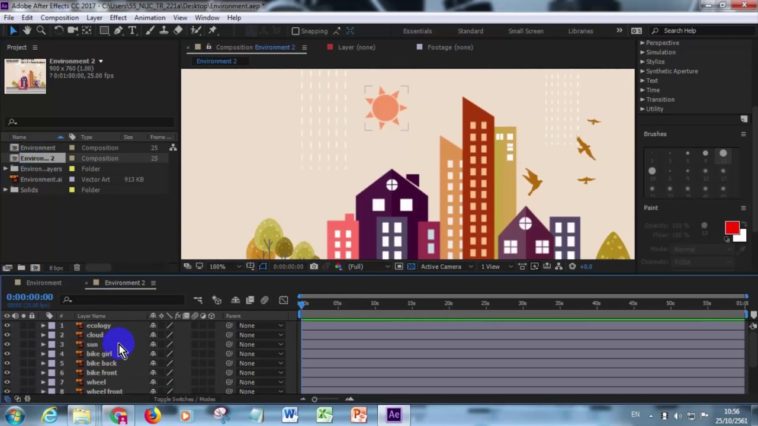
Task: Activate the Eraser tool
Action: [178, 30]
